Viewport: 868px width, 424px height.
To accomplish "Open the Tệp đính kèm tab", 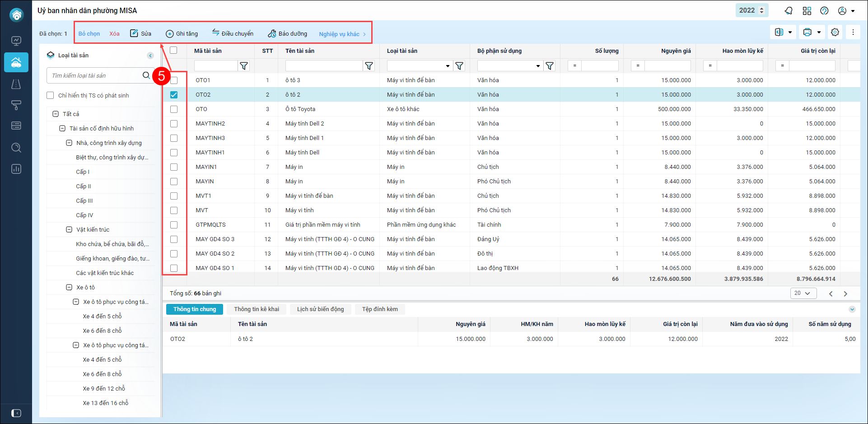I will (380, 309).
